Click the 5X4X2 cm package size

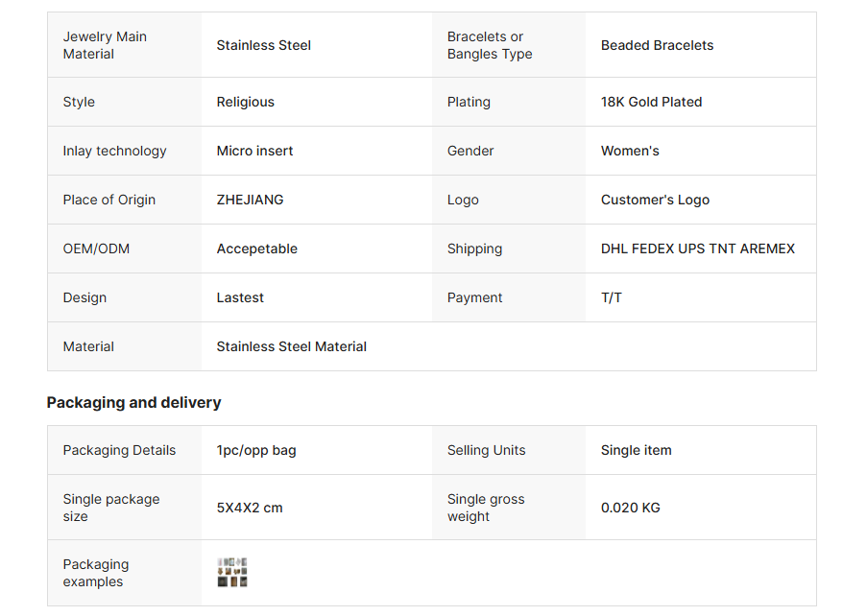pos(250,508)
